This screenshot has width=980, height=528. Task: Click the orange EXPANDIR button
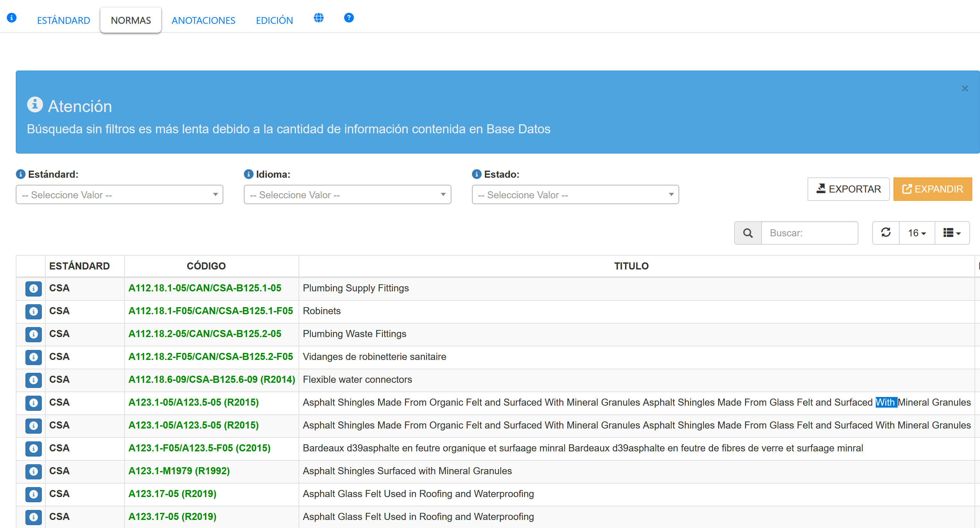(x=932, y=189)
